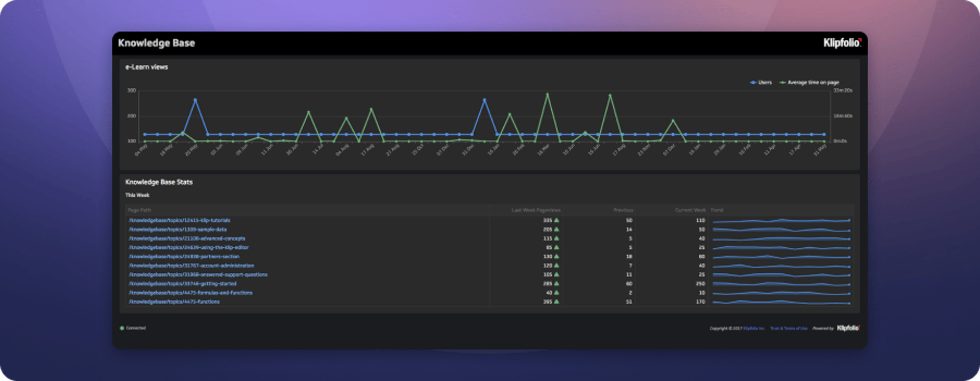
Task: Toggle Average time on page legend entry
Action: tap(809, 82)
